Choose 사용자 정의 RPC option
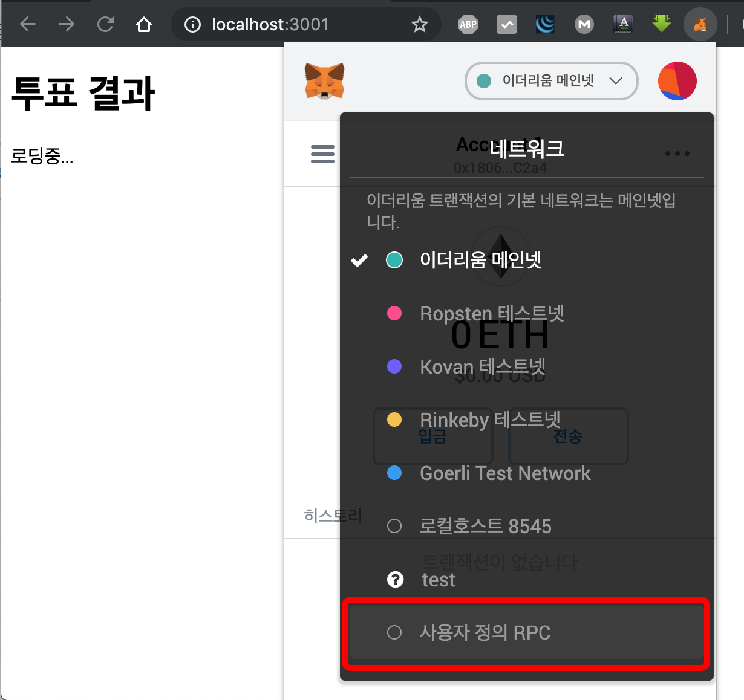 click(526, 632)
